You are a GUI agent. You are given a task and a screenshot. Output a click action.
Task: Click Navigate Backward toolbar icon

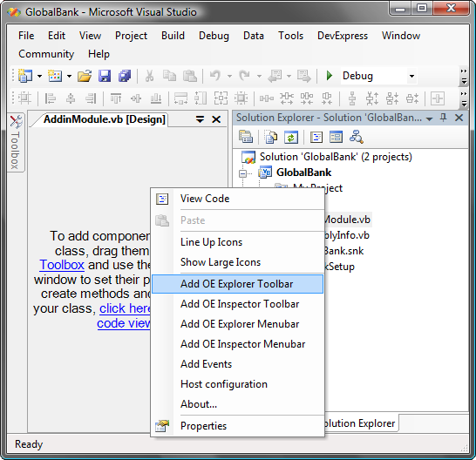point(275,76)
